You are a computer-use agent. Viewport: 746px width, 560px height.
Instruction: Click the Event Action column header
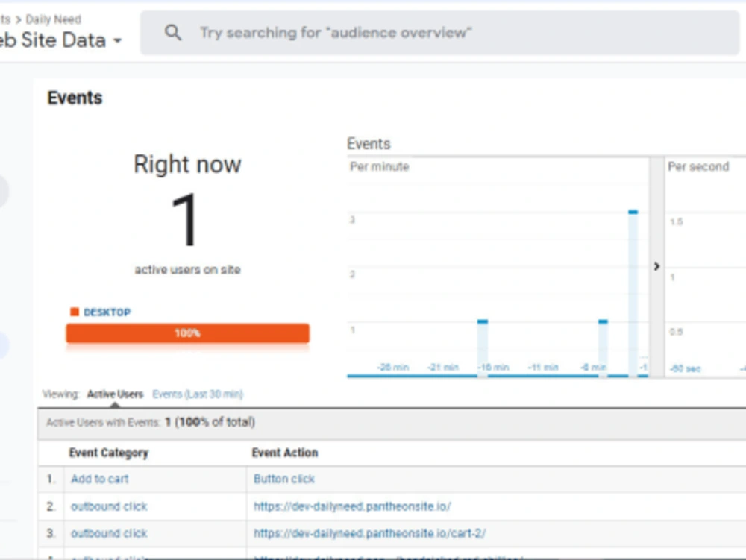(x=284, y=453)
